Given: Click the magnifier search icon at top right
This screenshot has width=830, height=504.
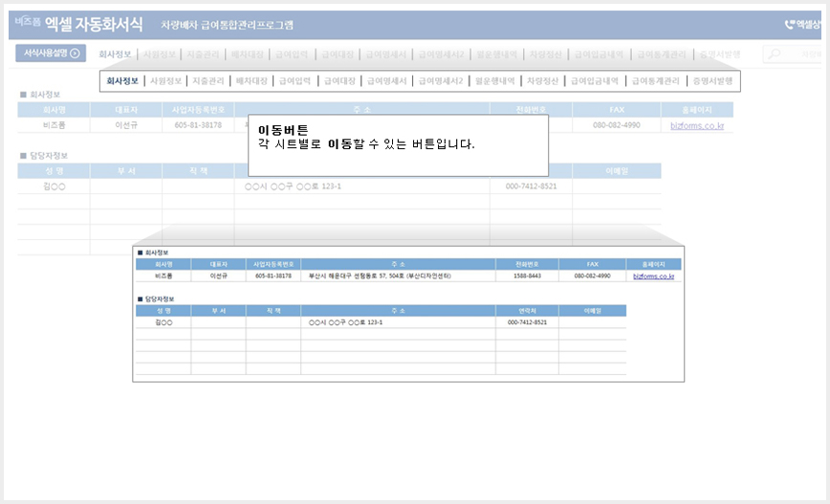Looking at the screenshot, I should point(775,54).
